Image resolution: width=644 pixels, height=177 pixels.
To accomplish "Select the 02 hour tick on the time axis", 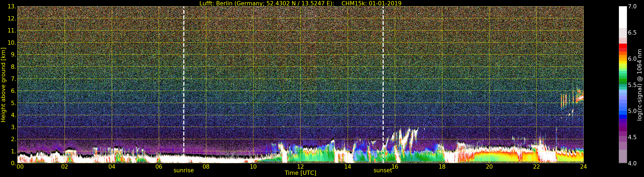I will (65, 167).
